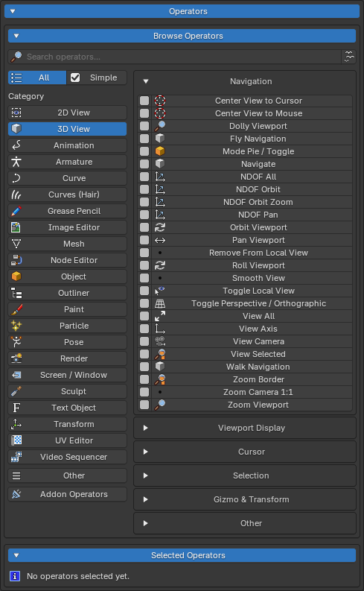This screenshot has width=364, height=591.
Task: Click the search magnifier icon
Action: click(x=16, y=57)
